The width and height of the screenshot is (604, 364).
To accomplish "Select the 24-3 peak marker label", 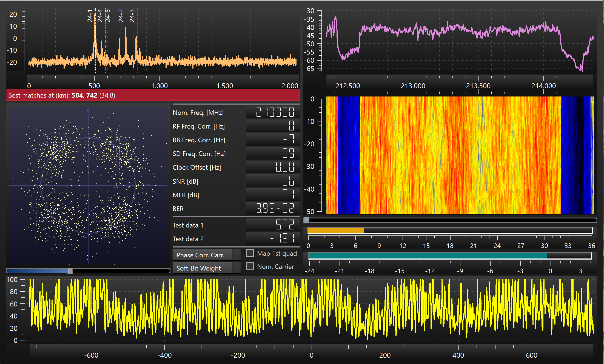I will click(132, 15).
